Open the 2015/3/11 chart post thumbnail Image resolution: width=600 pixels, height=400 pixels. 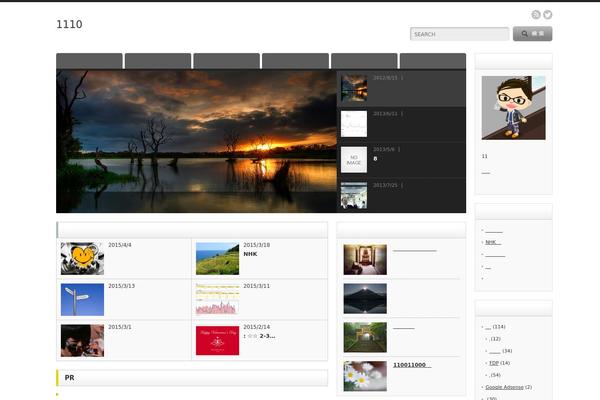217,299
